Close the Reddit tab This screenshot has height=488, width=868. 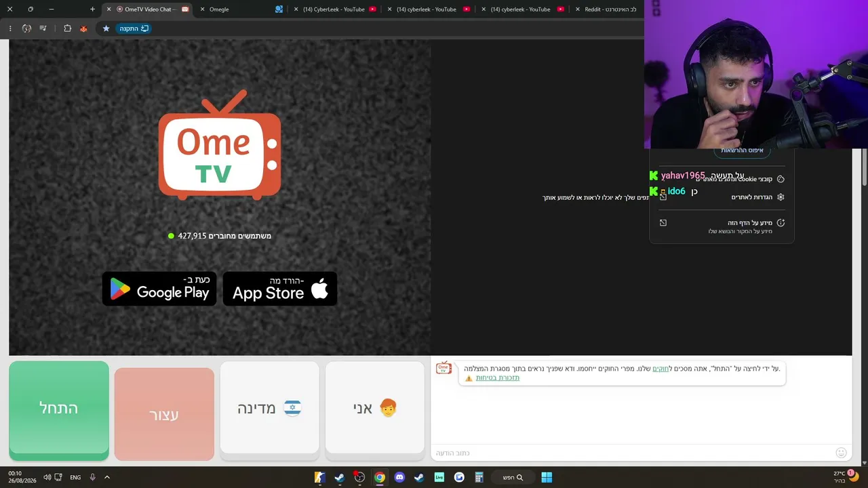(x=577, y=9)
